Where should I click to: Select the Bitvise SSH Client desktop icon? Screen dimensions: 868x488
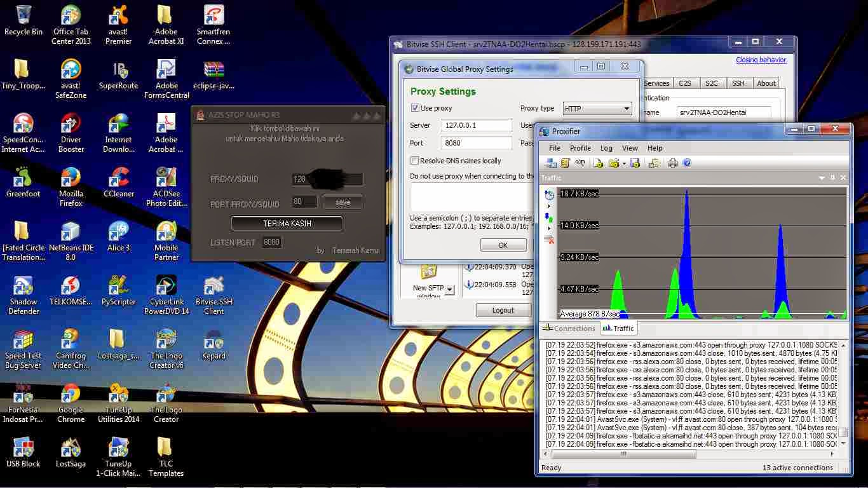pyautogui.click(x=214, y=295)
